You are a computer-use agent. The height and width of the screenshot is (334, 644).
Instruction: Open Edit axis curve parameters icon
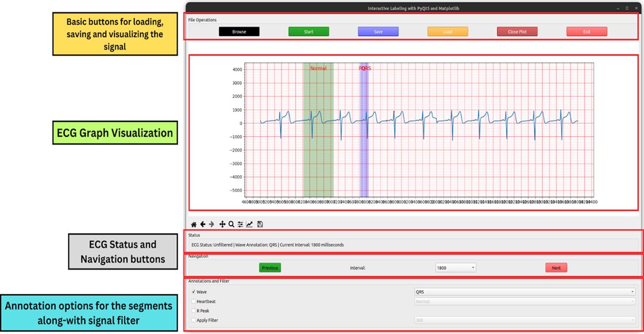250,225
